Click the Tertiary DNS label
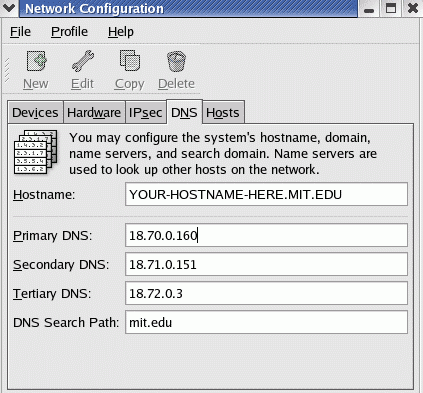423x393 pixels. click(52, 294)
